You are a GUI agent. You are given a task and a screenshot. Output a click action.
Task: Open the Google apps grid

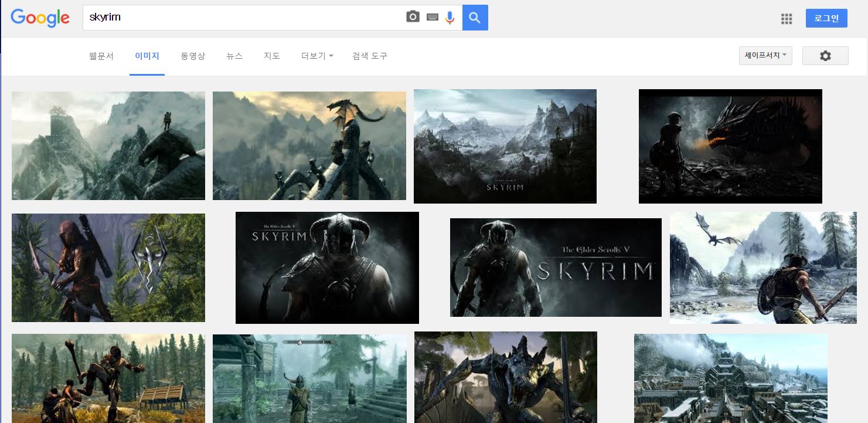(x=787, y=19)
